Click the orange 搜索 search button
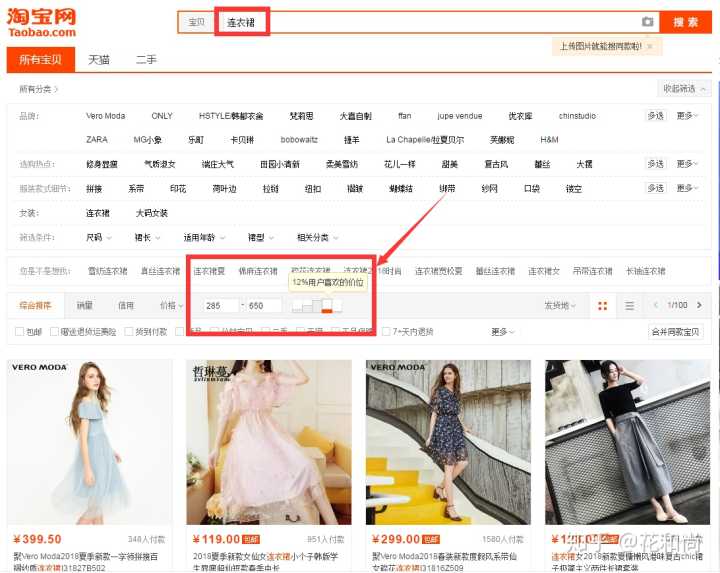This screenshot has width=720, height=573. point(685,22)
